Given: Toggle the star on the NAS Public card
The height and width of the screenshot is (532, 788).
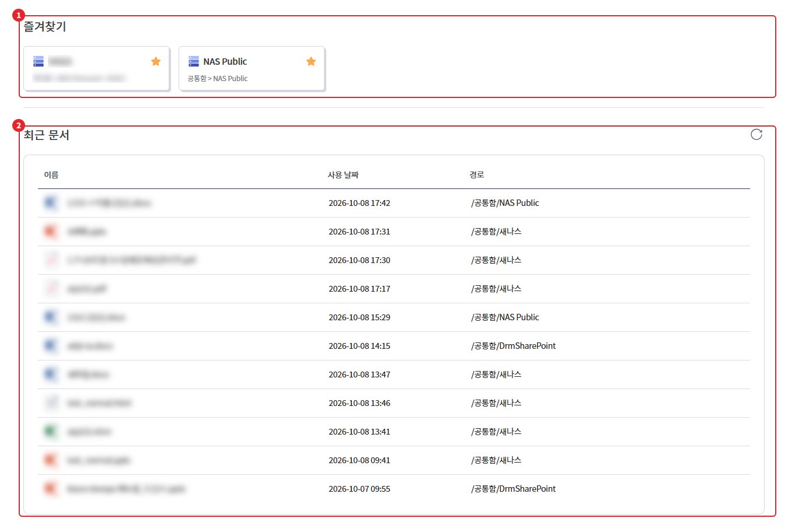Looking at the screenshot, I should 311,61.
